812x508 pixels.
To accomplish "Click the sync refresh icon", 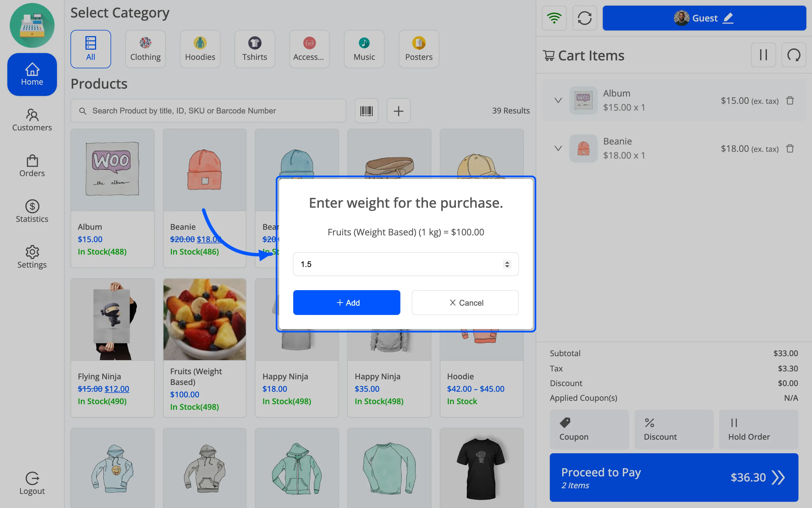I will 584,18.
